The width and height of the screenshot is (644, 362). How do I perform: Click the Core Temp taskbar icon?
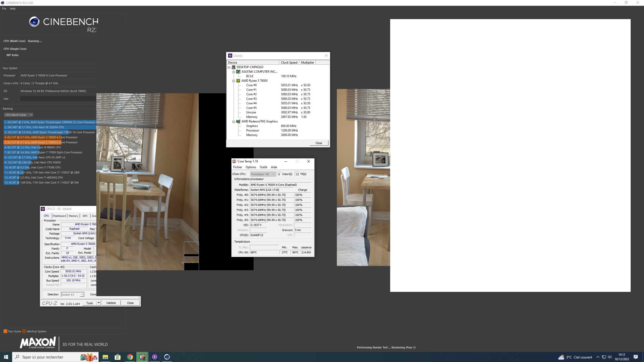click(x=142, y=357)
